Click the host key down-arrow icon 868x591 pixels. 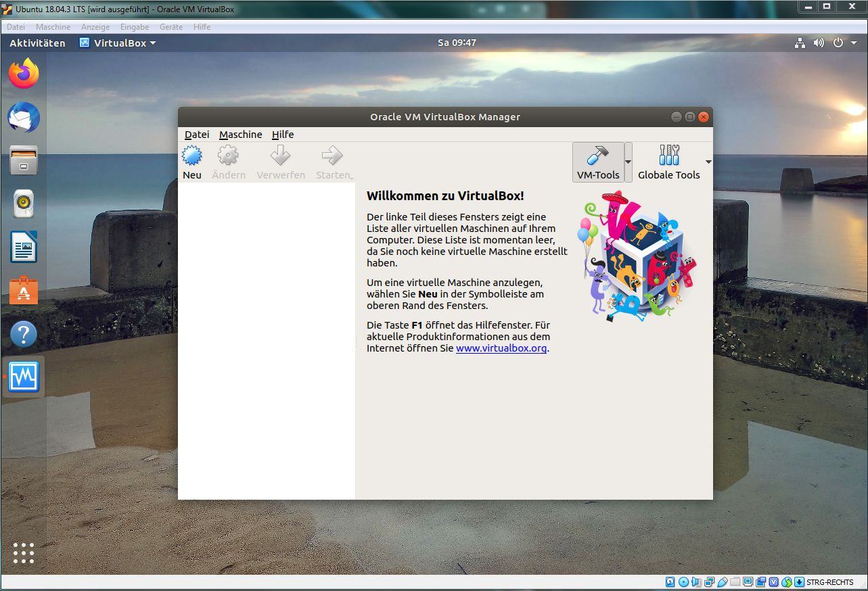point(800,582)
